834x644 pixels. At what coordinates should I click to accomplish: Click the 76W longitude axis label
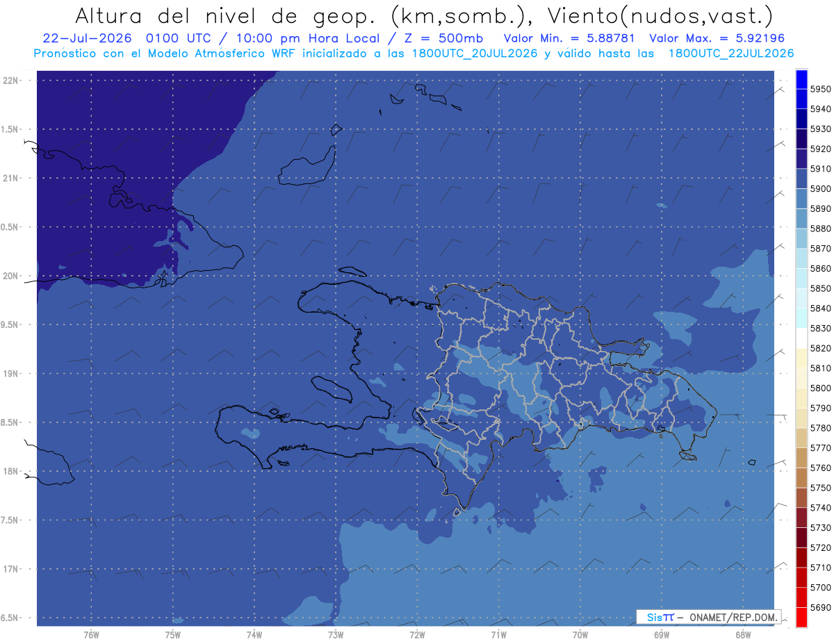(90, 634)
